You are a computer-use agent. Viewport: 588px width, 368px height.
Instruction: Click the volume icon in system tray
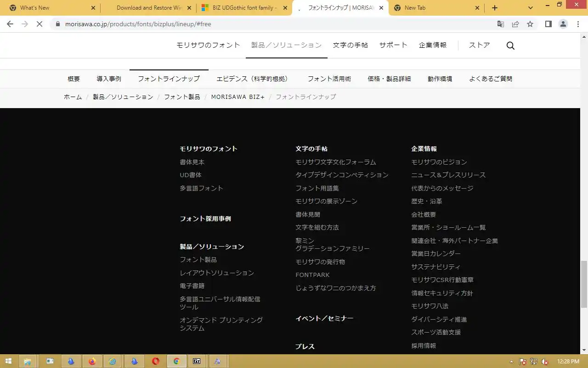click(545, 362)
